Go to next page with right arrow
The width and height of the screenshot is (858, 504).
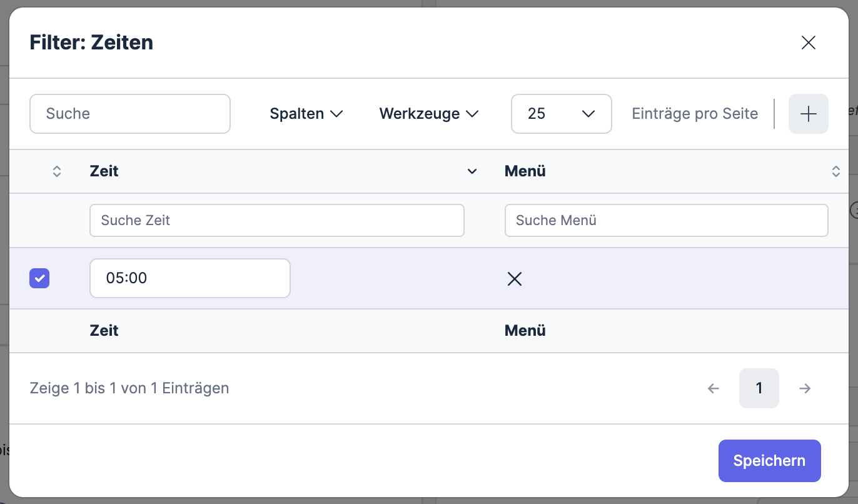coord(805,388)
